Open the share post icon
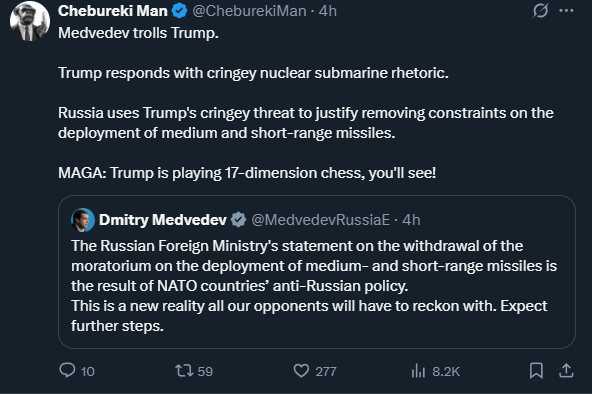The height and width of the screenshot is (394, 592). 566,370
